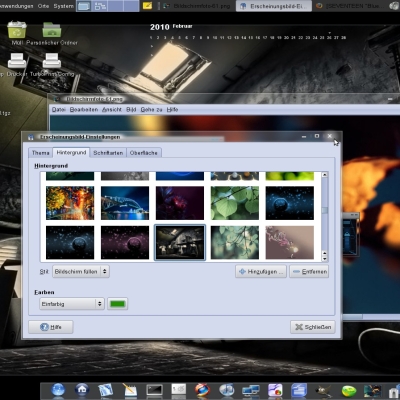The width and height of the screenshot is (400, 400).
Task: Switch to the Thema tab
Action: coord(41,153)
